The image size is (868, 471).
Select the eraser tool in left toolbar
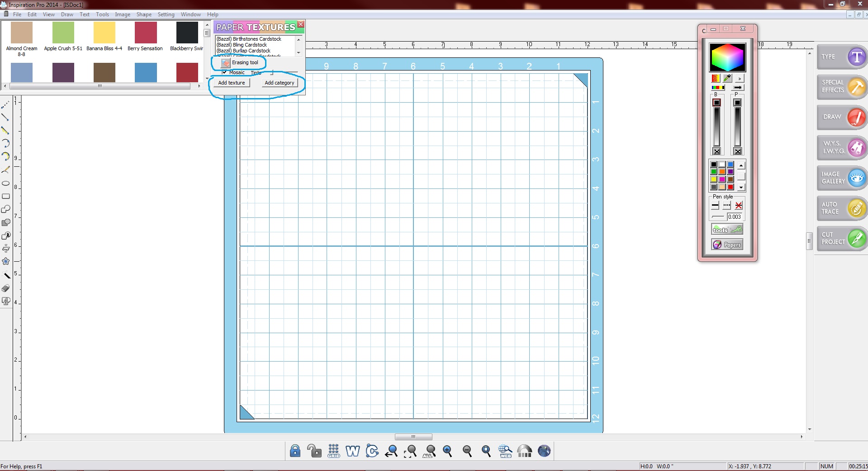point(6,288)
